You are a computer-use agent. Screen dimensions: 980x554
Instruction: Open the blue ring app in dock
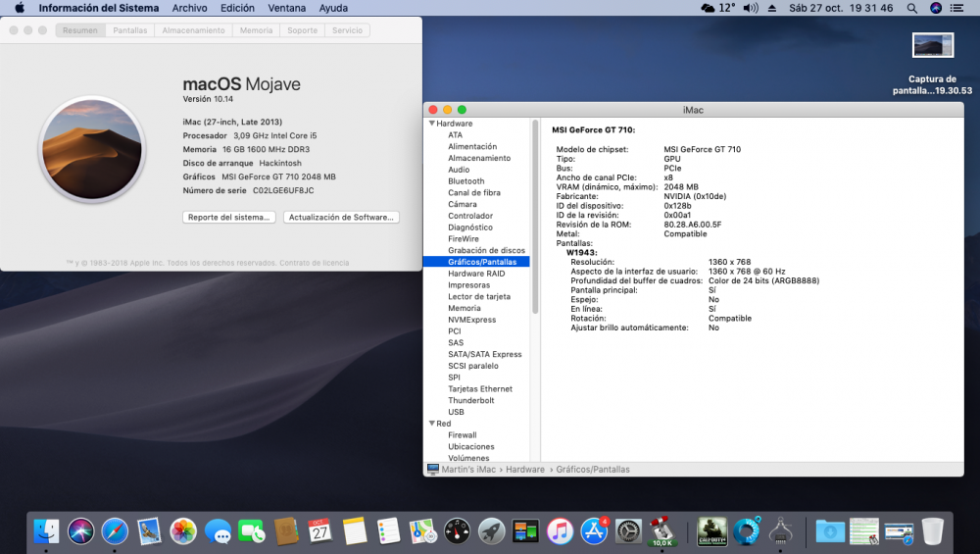tap(746, 531)
